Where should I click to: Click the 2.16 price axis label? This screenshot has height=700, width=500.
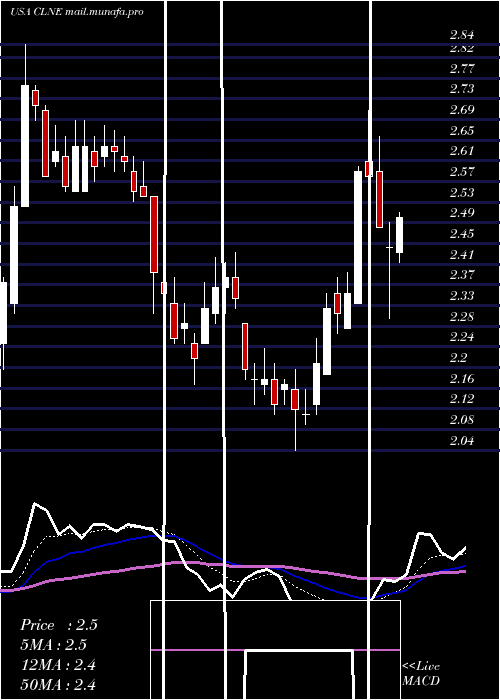point(462,379)
